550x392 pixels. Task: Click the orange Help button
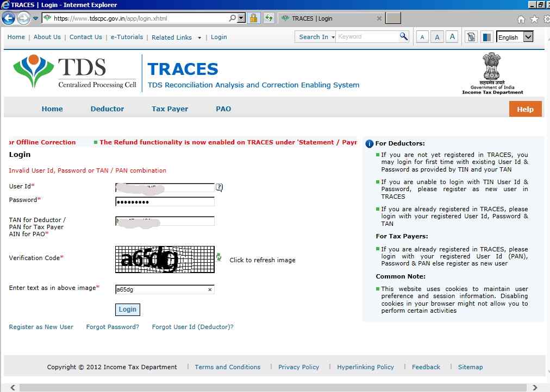click(x=525, y=109)
